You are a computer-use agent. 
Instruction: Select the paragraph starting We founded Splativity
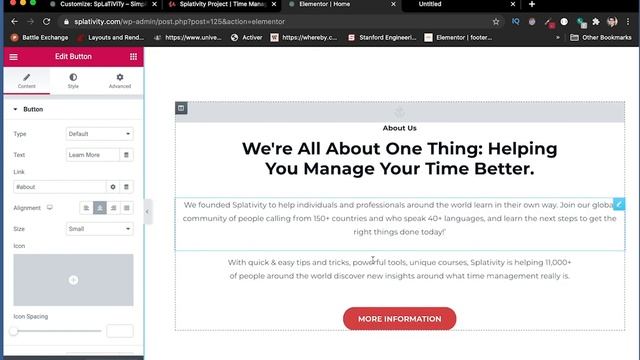[400, 218]
